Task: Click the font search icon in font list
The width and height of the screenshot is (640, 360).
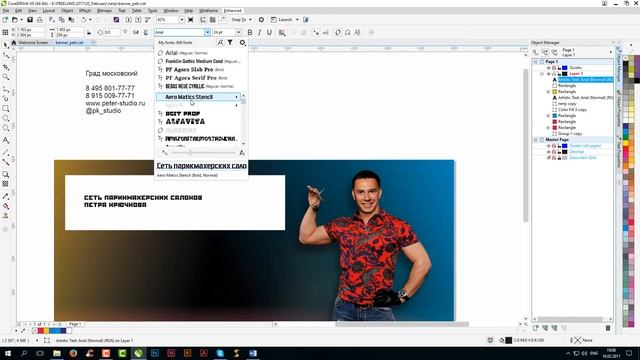Action: point(220,42)
